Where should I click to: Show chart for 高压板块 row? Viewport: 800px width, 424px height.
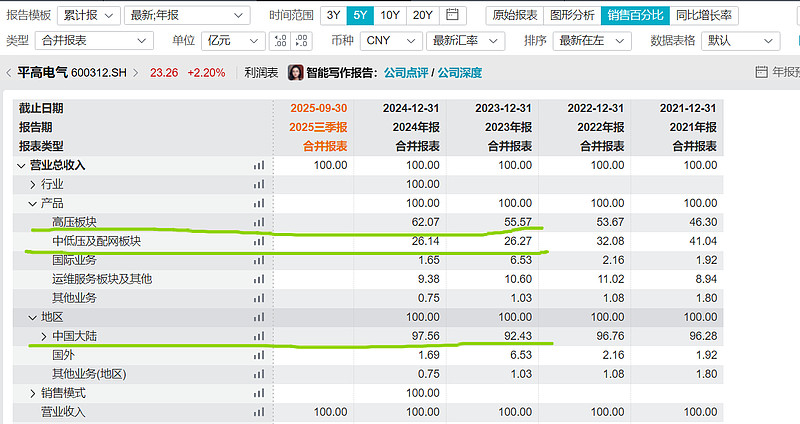coord(259,222)
